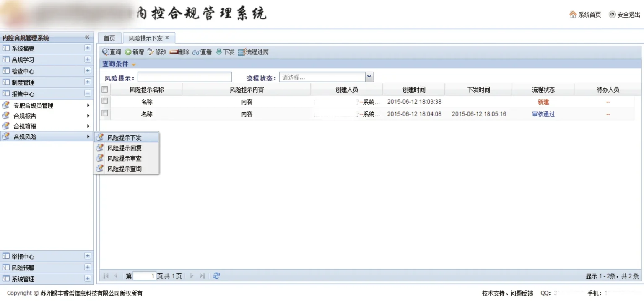Screen dimensions: 644x301
Task: Click the 安全退出 logout link
Action: point(624,15)
